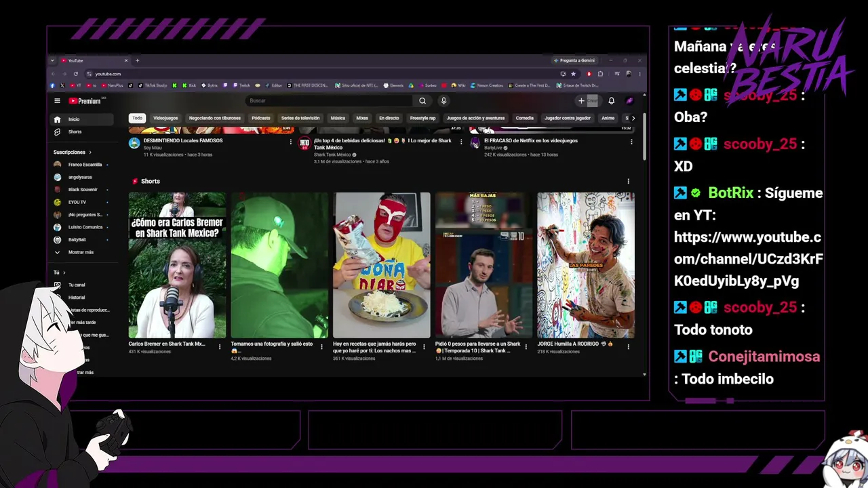Screen dimensions: 868x488
Task: Select the Todo filter chip
Action: [138, 118]
